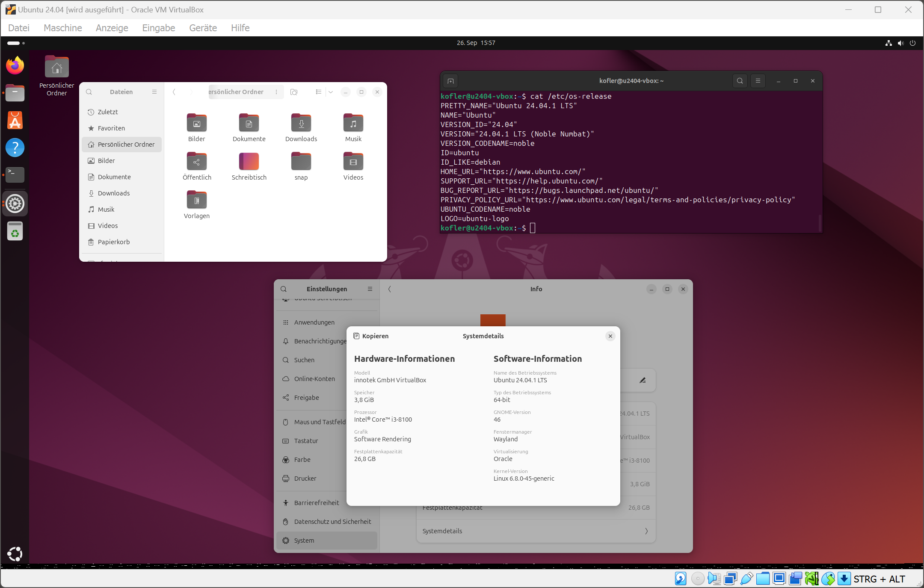Screen dimensions: 924x588
Task: Select Zuletzt in Dateien sidebar
Action: tap(121, 112)
